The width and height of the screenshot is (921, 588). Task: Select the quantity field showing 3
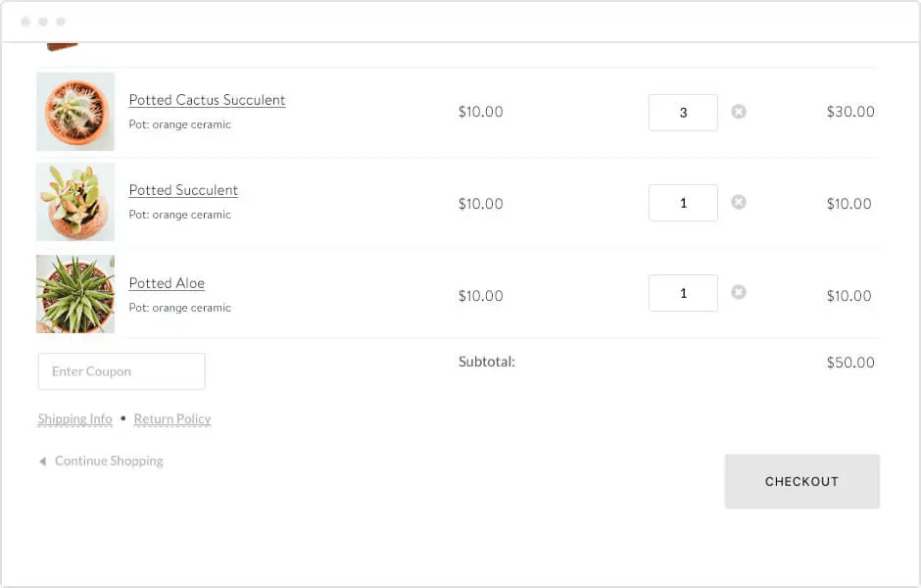(x=683, y=112)
